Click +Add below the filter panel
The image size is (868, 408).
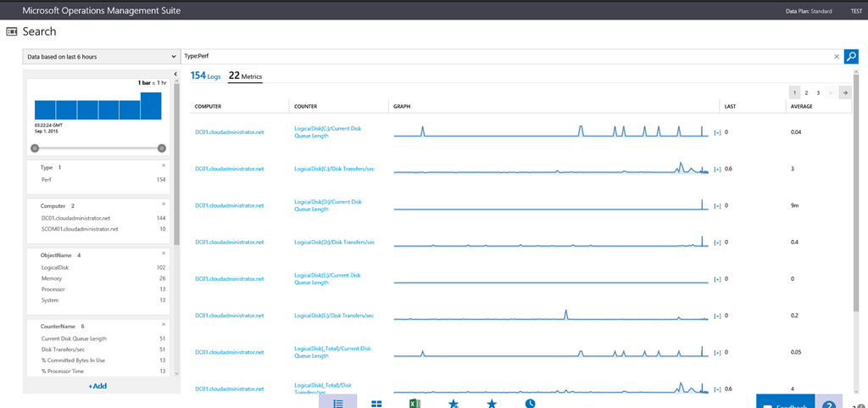point(98,386)
